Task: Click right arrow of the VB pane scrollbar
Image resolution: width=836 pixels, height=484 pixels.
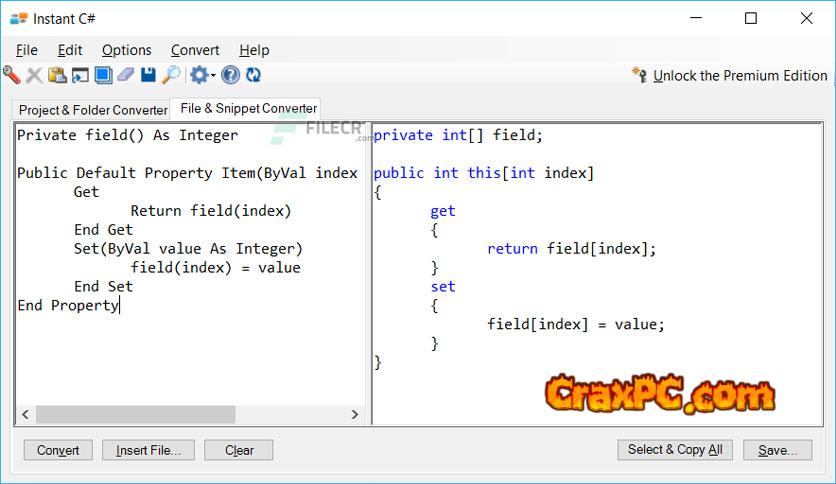Action: 355,414
